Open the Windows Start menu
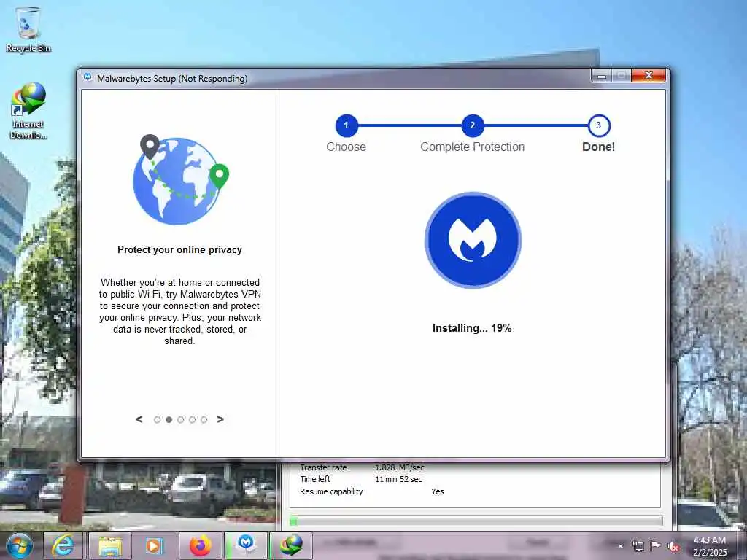This screenshot has width=747, height=560. 20,545
